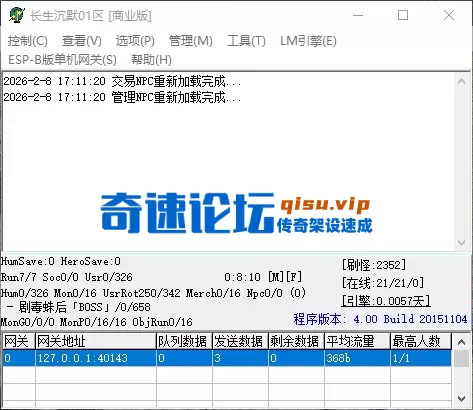Open the 管理(M) menu
The width and height of the screenshot is (473, 410).
191,41
